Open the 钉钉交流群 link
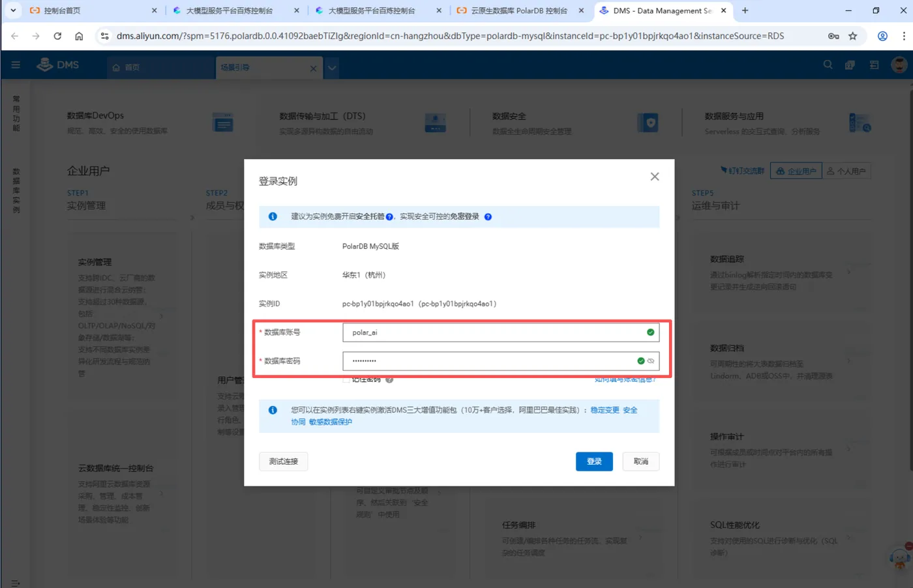The width and height of the screenshot is (913, 588). [743, 171]
